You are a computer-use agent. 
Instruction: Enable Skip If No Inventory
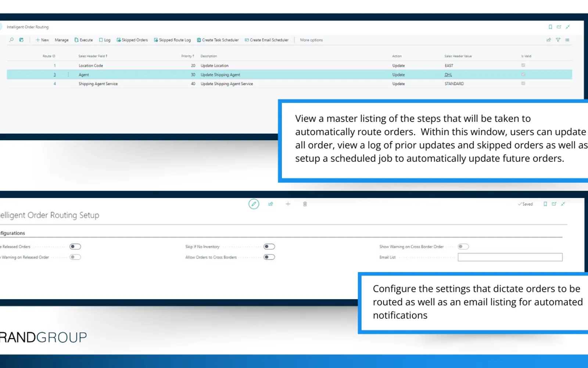[269, 247]
